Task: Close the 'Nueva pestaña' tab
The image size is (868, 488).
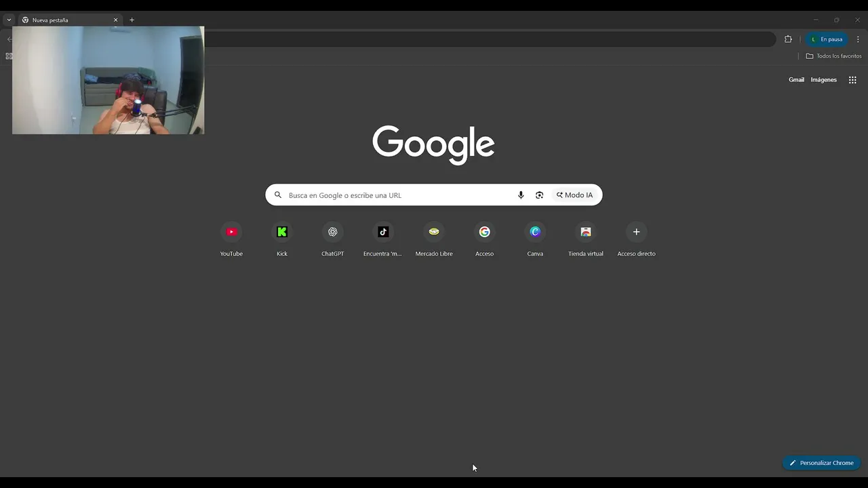Action: pyautogui.click(x=115, y=20)
